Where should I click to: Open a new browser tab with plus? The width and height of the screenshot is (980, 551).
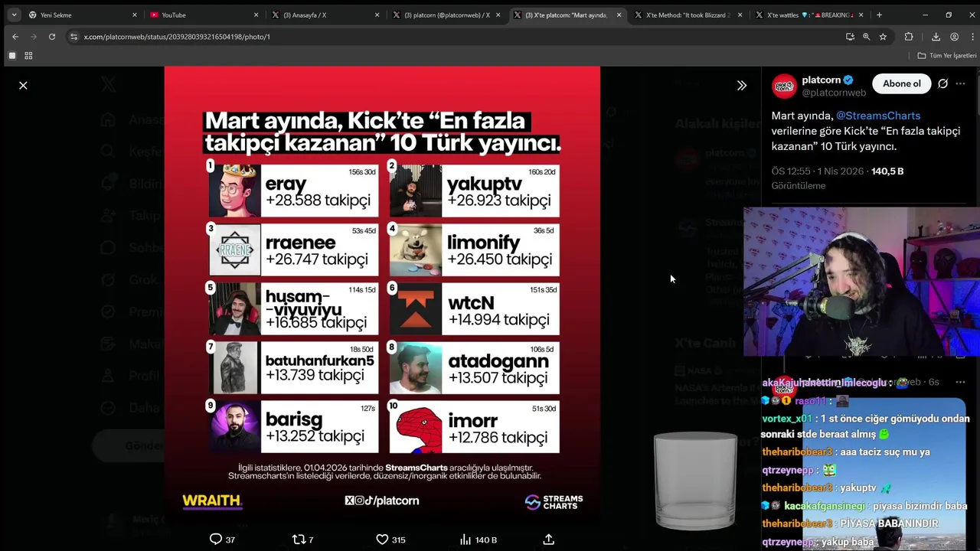pos(879,15)
